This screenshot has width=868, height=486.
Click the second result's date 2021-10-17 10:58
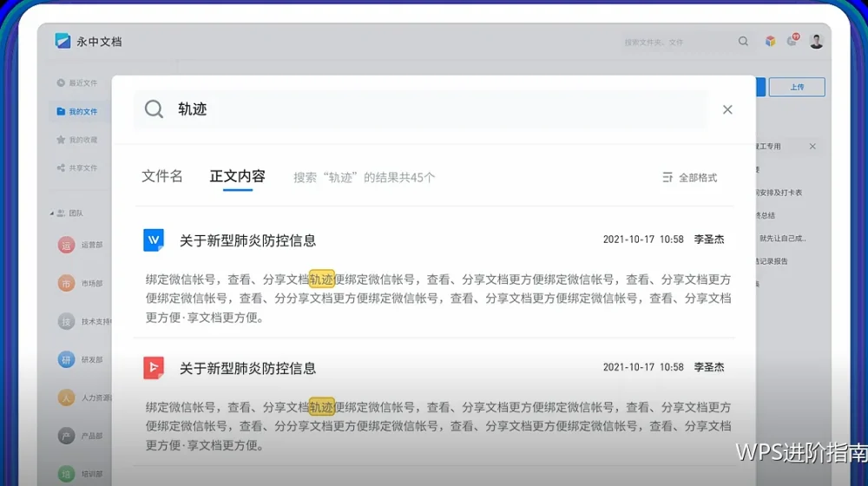(x=643, y=367)
